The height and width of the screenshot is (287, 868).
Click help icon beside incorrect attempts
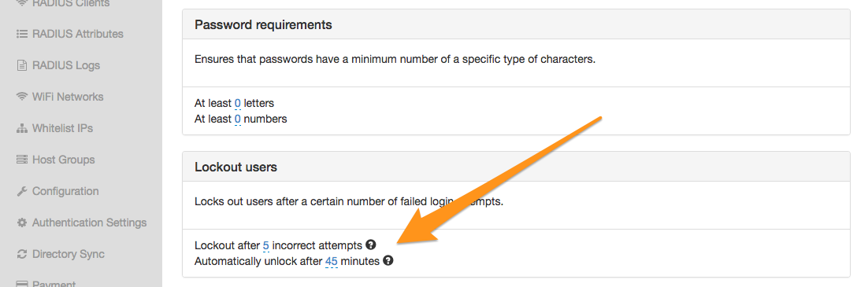[371, 245]
